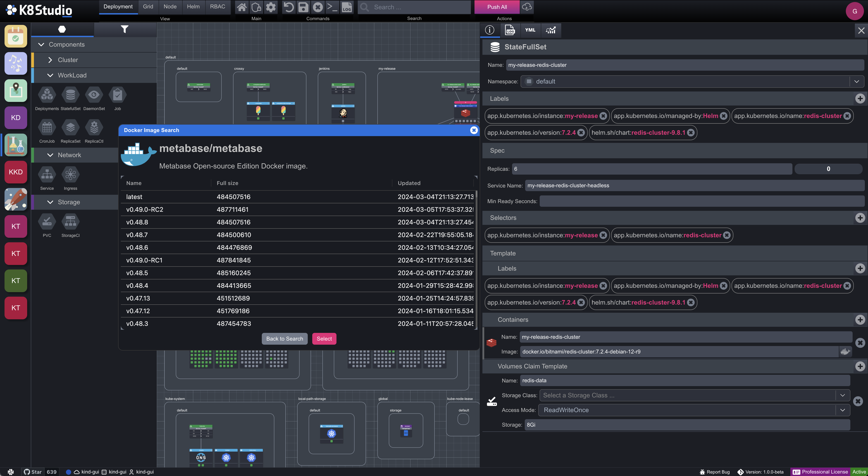Click the Select button in dialog

(x=324, y=339)
